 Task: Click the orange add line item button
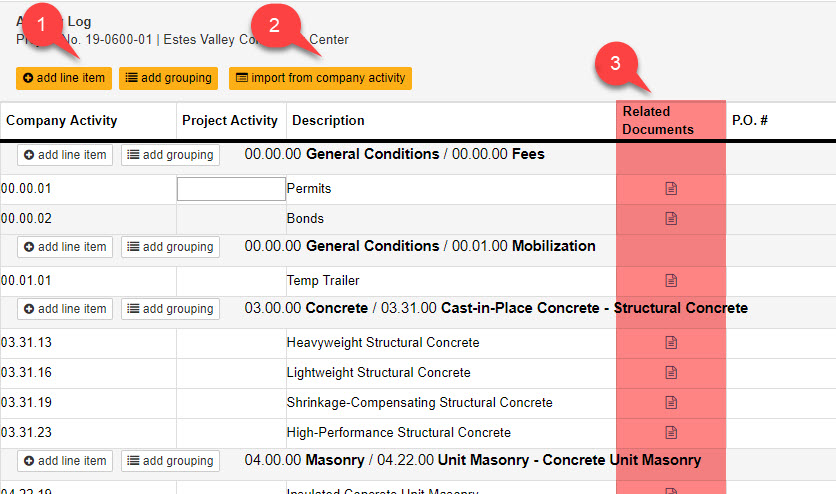coord(64,78)
